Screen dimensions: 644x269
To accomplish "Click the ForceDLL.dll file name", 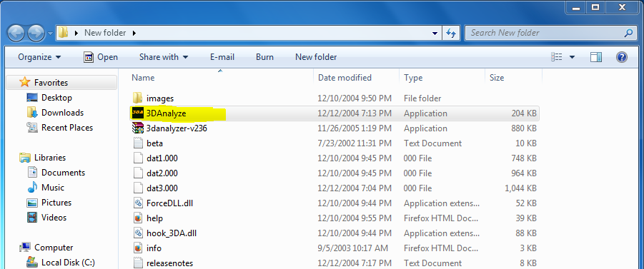I will tap(169, 203).
